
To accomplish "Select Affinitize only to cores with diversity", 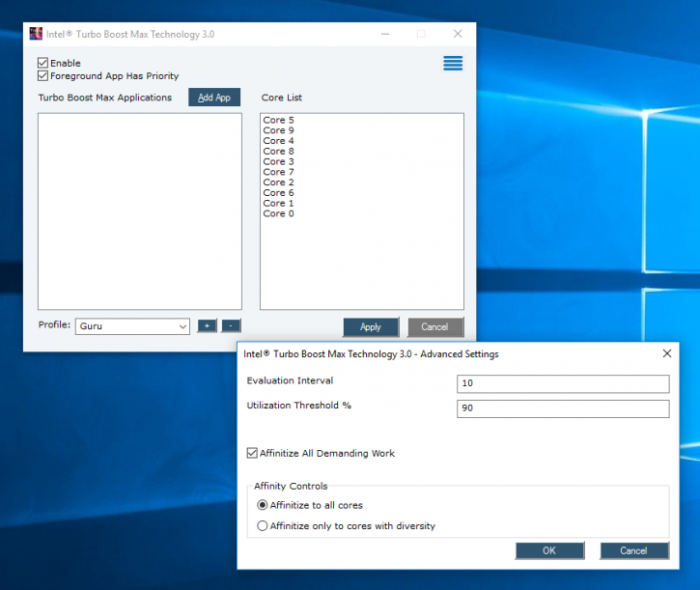I will click(263, 525).
